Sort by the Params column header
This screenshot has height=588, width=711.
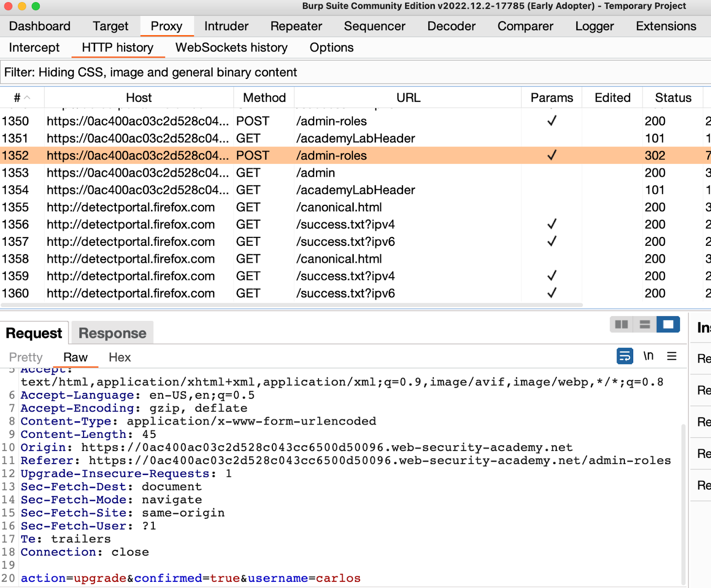pos(552,97)
